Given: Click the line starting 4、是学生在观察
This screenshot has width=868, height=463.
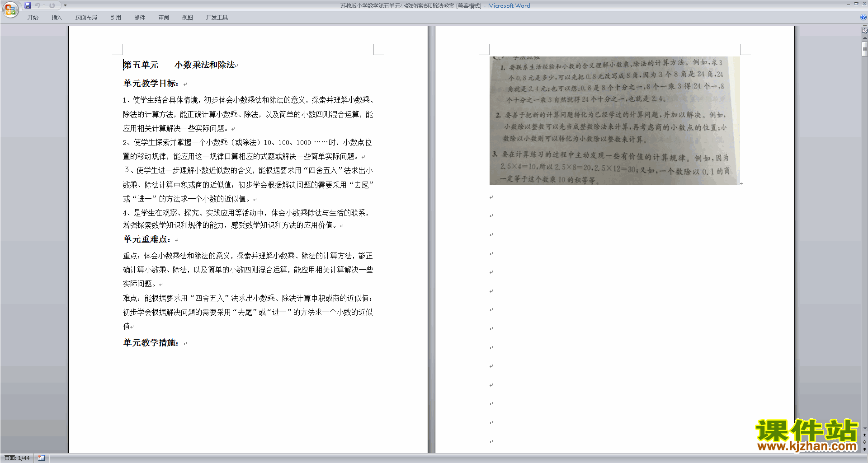Looking at the screenshot, I should point(246,213).
